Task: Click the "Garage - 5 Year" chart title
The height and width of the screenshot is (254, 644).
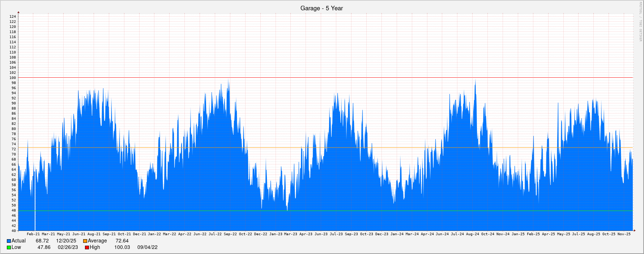Action: click(x=321, y=8)
